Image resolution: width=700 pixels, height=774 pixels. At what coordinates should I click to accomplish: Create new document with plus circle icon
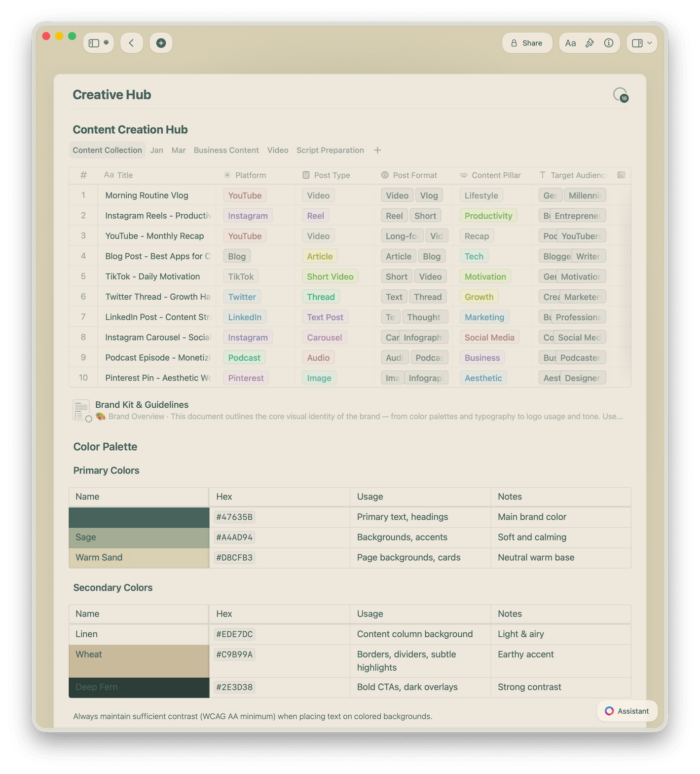coord(161,43)
